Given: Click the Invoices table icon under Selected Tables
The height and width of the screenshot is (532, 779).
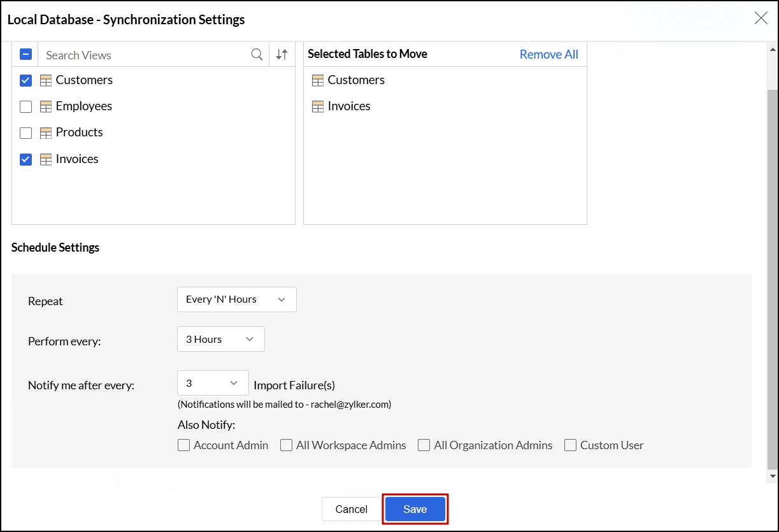Looking at the screenshot, I should [318, 106].
